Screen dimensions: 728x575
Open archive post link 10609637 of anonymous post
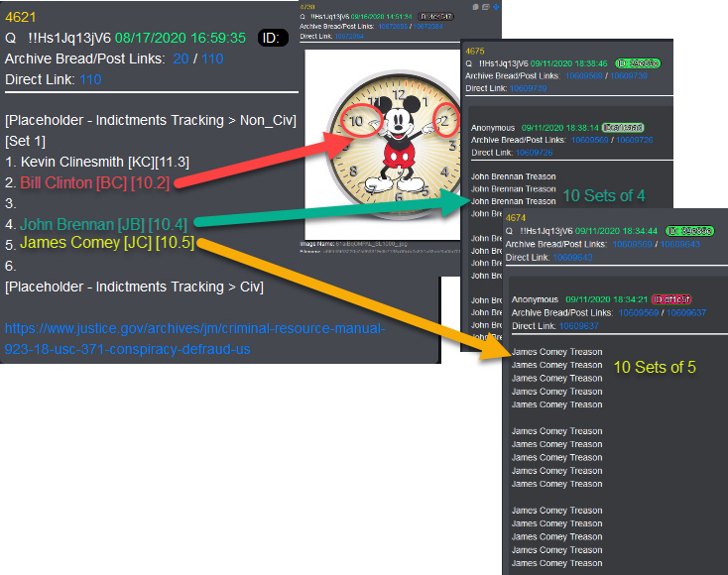point(686,313)
